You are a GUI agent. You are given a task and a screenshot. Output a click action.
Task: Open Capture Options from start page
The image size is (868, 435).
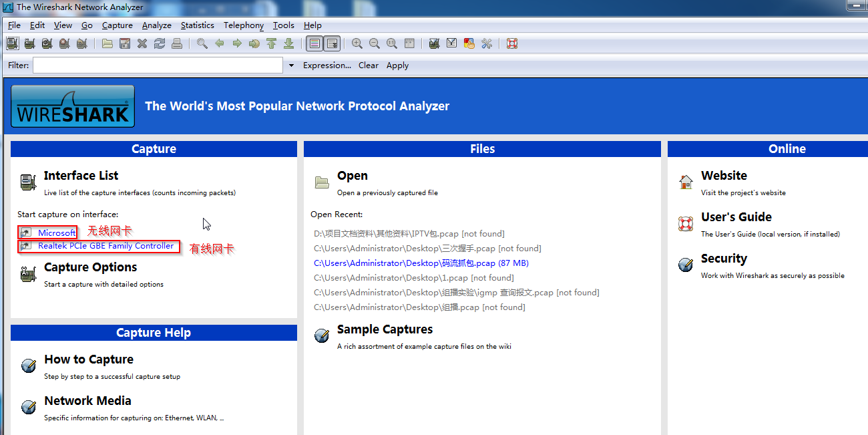(x=90, y=267)
